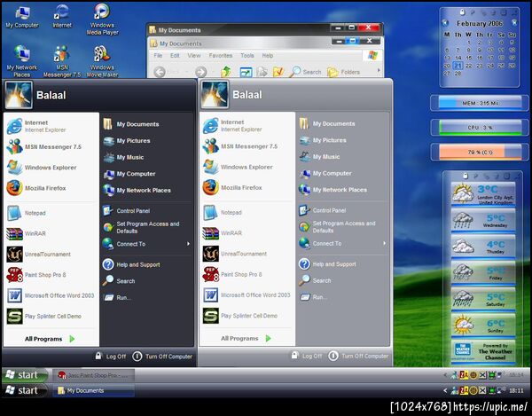532x416 pixels.
Task: Select the Internet desktop shortcut icon
Action: point(62,17)
